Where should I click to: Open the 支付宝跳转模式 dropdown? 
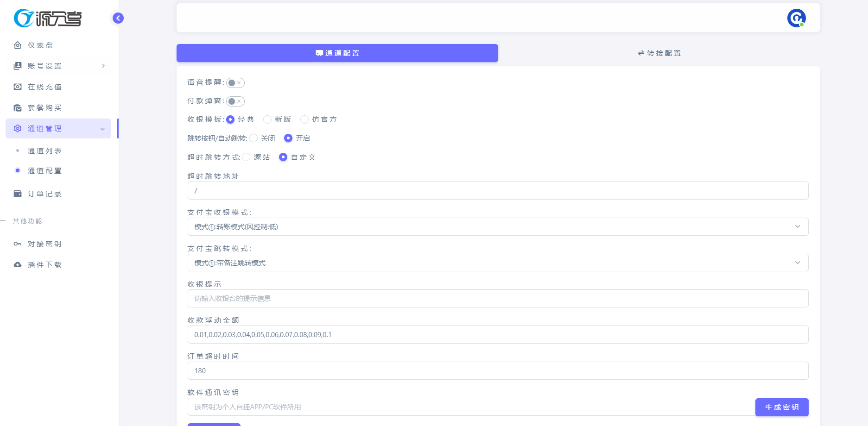(x=498, y=263)
